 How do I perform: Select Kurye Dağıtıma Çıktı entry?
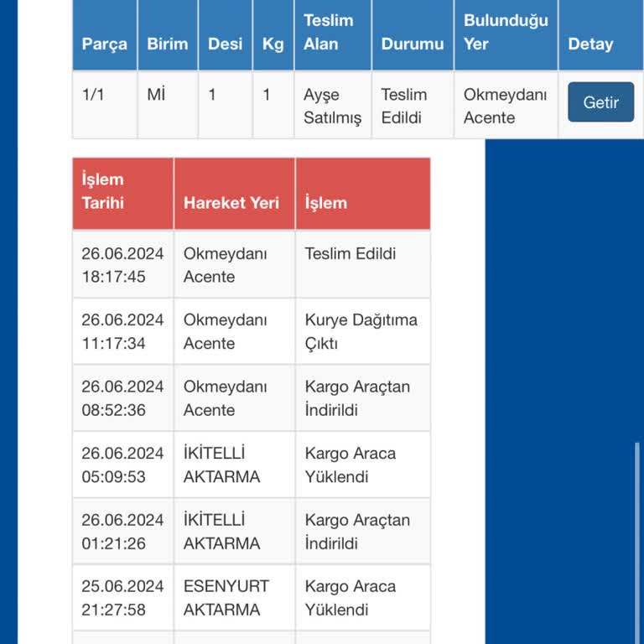(361, 331)
